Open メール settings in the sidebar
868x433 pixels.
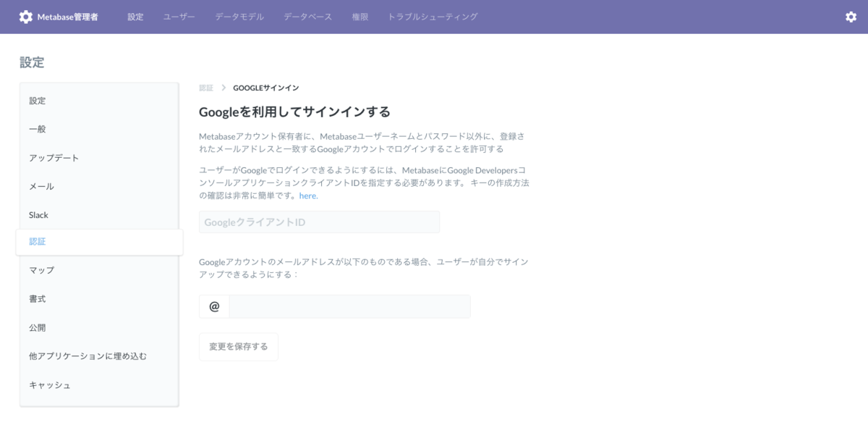tap(99, 186)
